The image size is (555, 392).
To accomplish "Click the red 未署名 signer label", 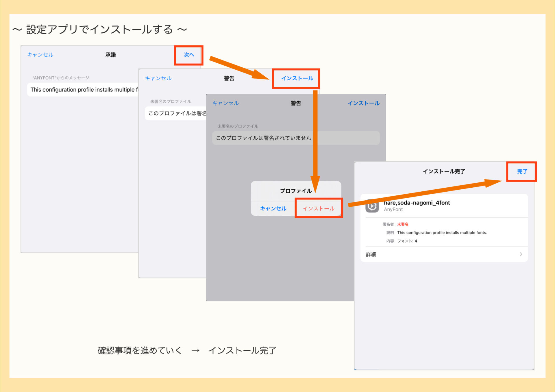I will (x=403, y=224).
